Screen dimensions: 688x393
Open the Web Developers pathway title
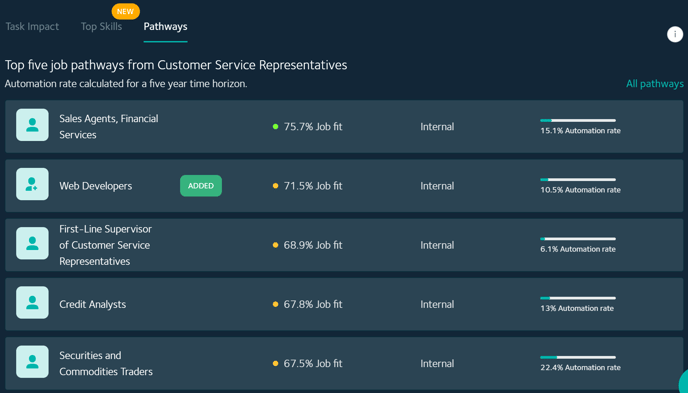tap(96, 186)
